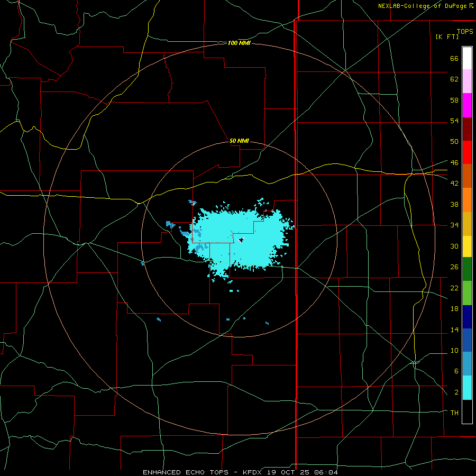476x476 pixels.
Task: Click the "TOPS" legend title
Action: [465, 32]
